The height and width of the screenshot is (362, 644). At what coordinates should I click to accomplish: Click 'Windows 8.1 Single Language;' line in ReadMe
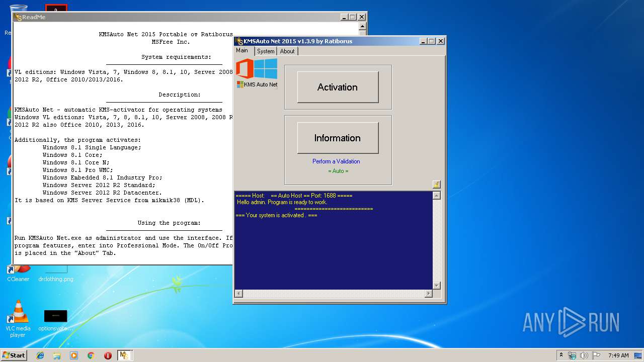point(92,148)
